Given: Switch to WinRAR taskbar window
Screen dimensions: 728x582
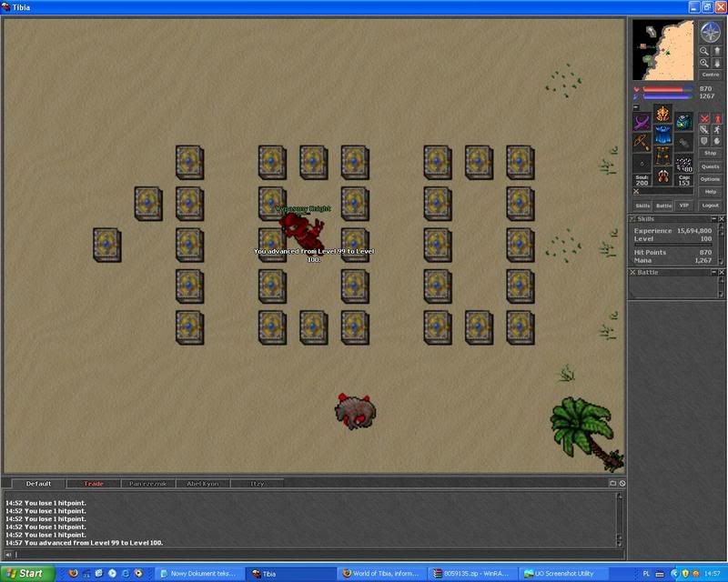Looking at the screenshot, I should coord(472,574).
